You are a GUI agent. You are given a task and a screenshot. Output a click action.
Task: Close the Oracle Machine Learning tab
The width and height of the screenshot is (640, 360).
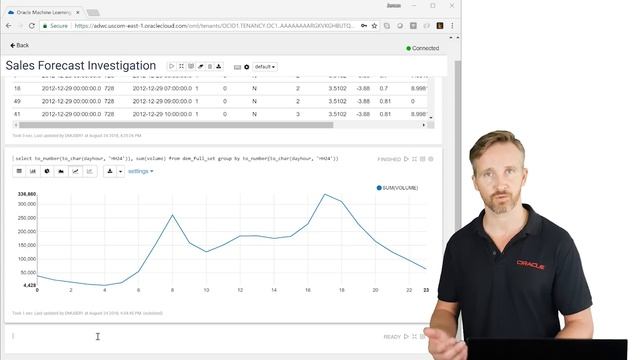(78, 13)
